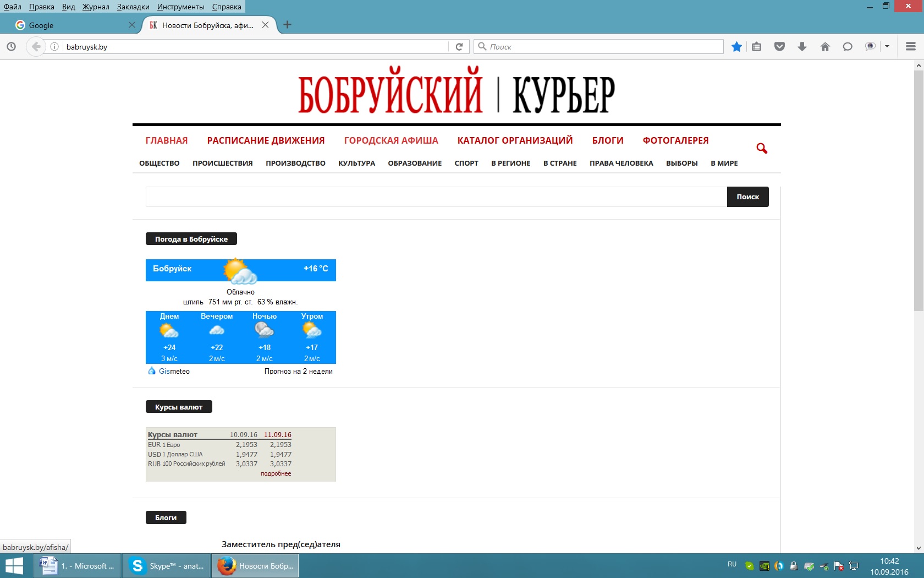Open a new tab with plus button
The width and height of the screenshot is (924, 578).
[287, 25]
